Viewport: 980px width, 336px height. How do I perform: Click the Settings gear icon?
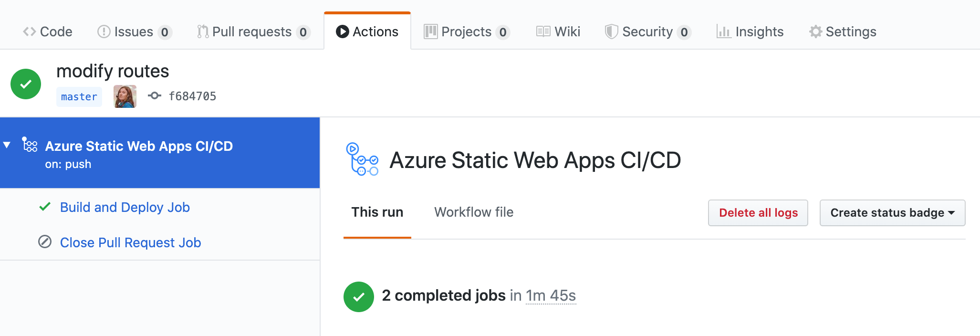[x=816, y=31]
